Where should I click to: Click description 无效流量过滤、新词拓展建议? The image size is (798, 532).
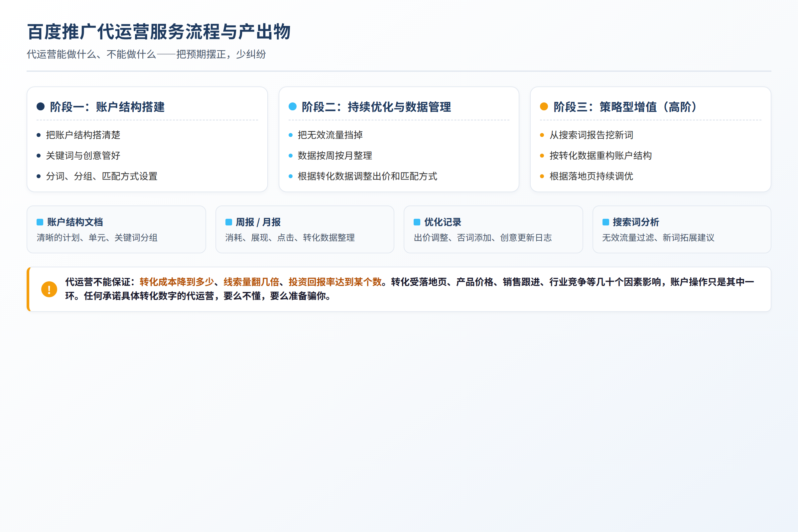[658, 237]
